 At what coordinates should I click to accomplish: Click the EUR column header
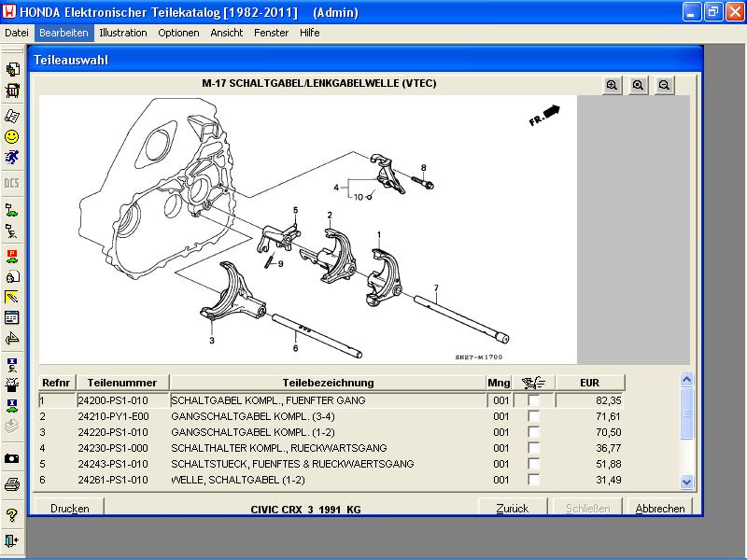coord(590,383)
